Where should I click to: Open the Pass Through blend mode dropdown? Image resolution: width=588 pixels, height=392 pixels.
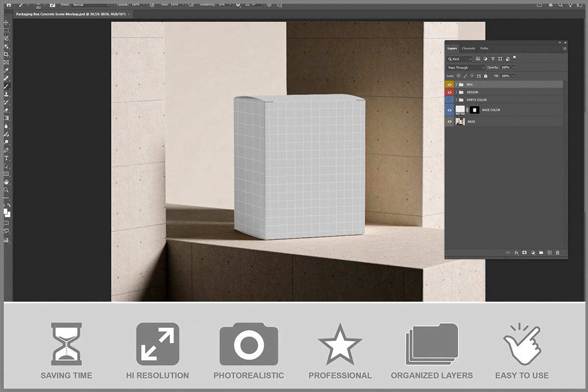tap(466, 68)
